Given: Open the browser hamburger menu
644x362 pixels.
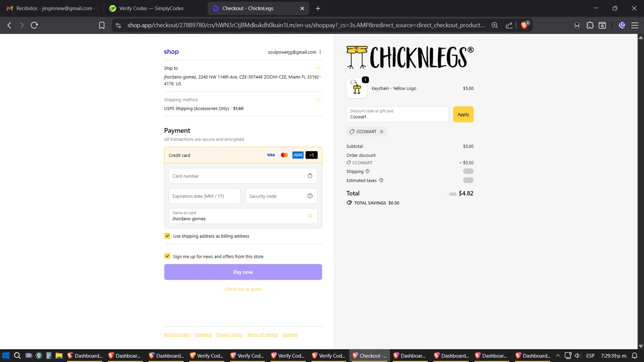Looking at the screenshot, I should click(635, 25).
